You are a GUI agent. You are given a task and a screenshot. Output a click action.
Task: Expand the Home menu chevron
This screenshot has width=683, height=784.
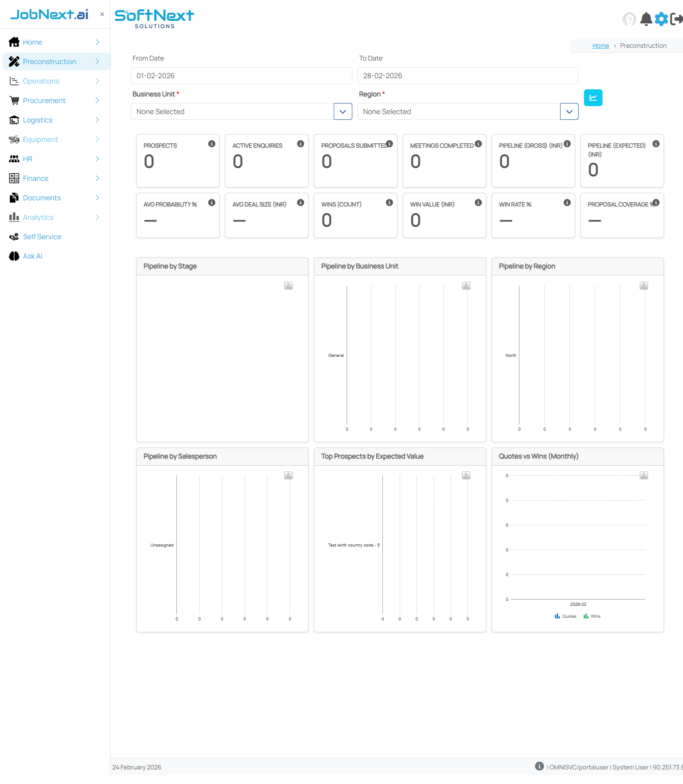pyautogui.click(x=97, y=42)
